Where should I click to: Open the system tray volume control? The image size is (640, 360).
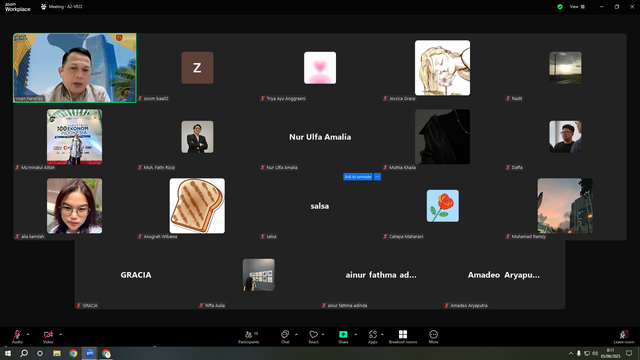[595, 353]
